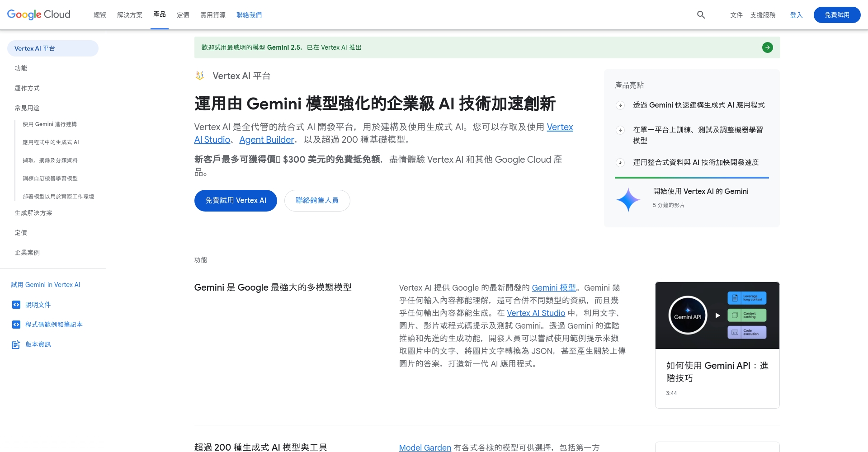Open the 解決方案 nav menu

tap(130, 15)
